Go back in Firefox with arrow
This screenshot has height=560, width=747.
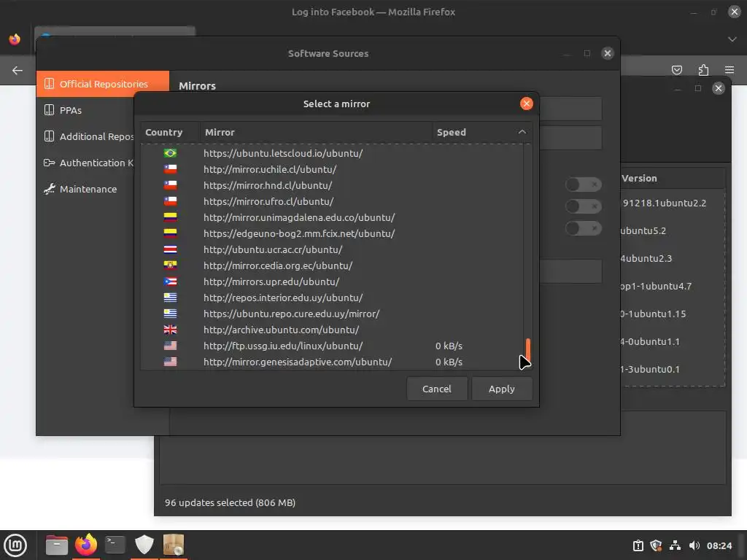pos(18,71)
